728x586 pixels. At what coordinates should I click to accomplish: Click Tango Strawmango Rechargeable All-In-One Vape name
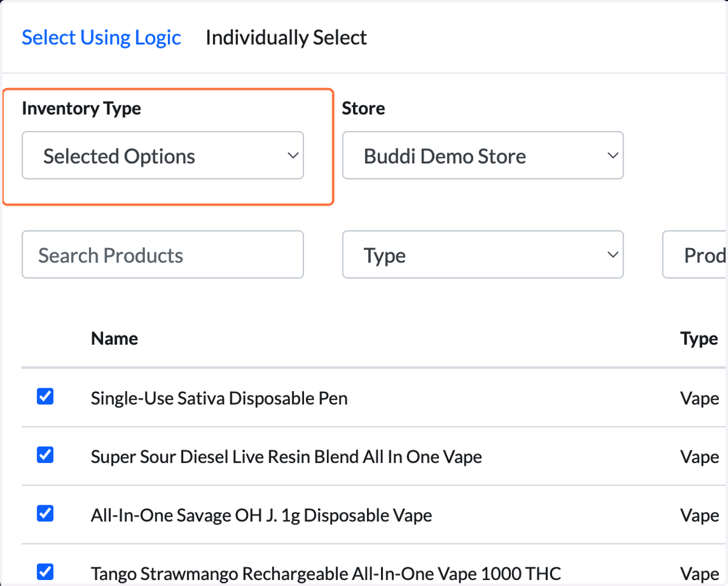326,573
